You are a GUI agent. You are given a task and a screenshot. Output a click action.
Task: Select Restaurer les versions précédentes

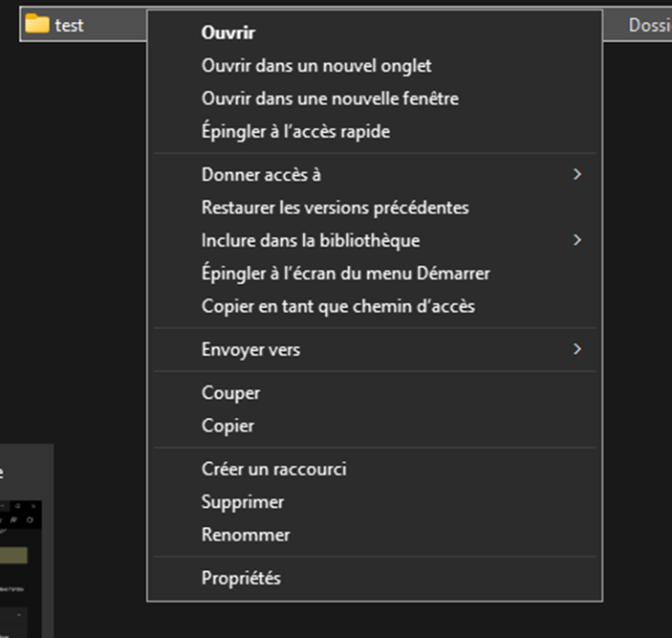[375, 208]
